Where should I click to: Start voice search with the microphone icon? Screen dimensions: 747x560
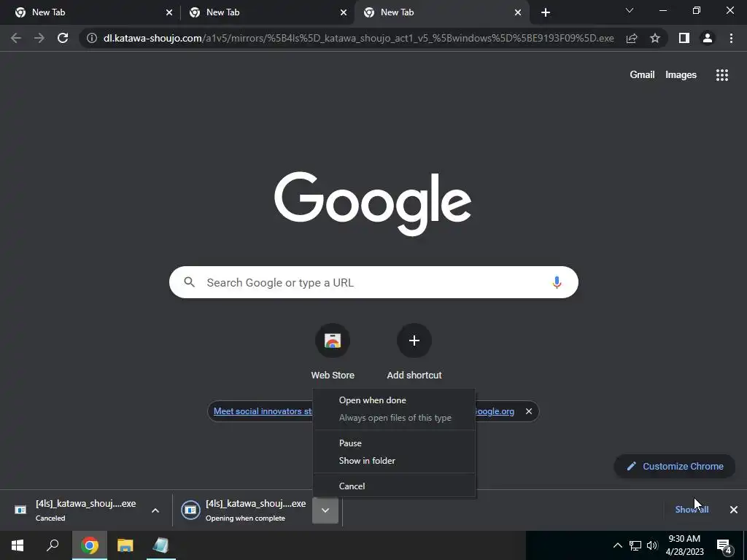pos(557,282)
